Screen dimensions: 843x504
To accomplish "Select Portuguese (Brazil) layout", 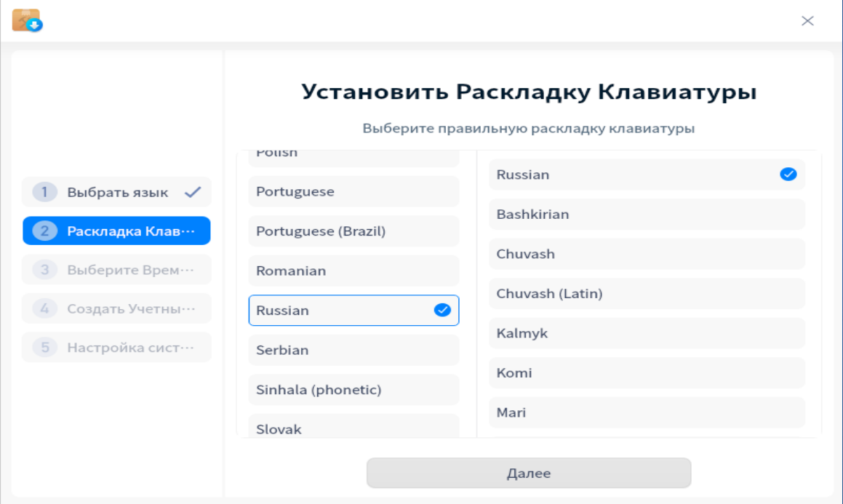I will [353, 231].
